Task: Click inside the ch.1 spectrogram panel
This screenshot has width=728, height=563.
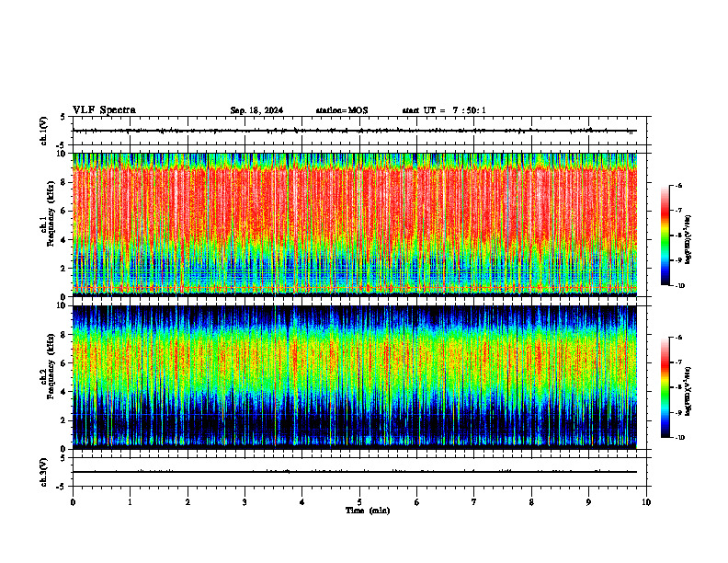Action: [355, 224]
